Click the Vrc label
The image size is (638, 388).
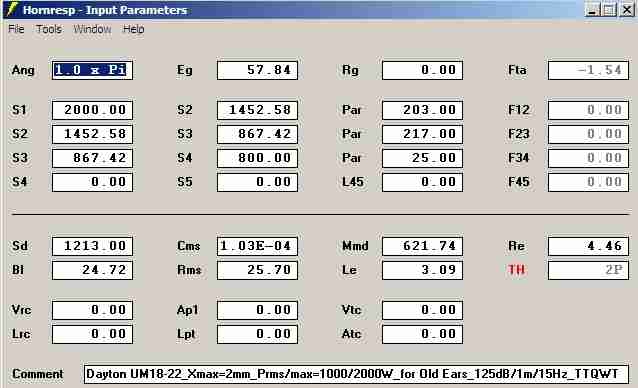coord(21,310)
